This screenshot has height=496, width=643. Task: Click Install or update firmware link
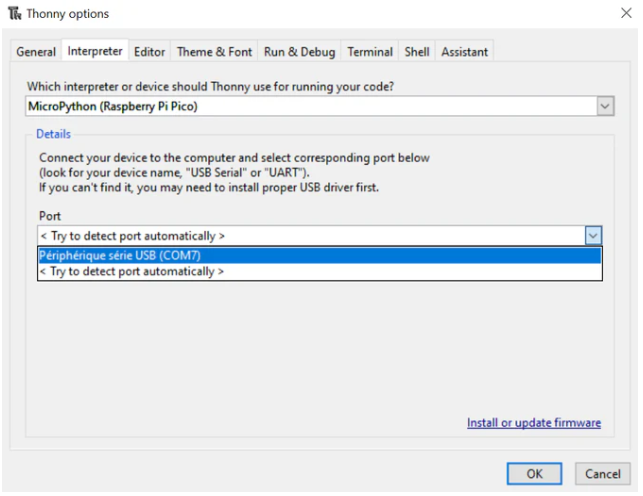click(x=534, y=423)
